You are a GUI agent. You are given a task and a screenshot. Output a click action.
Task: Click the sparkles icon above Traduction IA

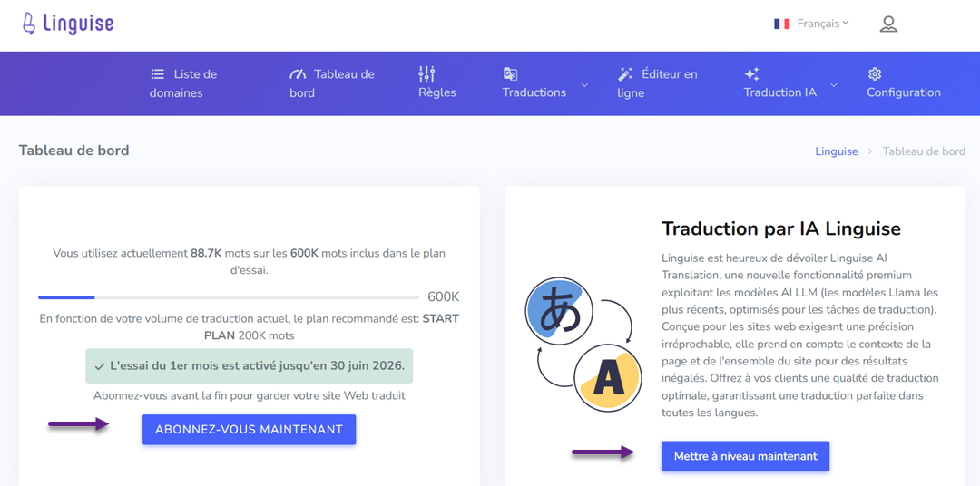[751, 73]
